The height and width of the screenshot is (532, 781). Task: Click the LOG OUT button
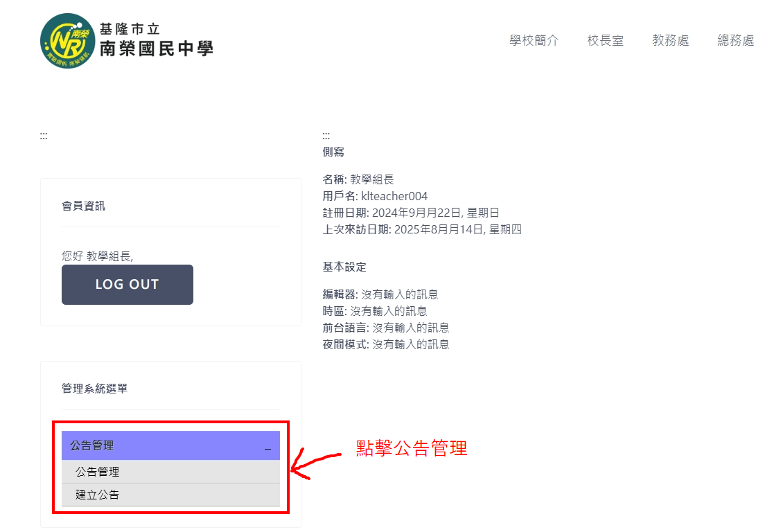[x=127, y=284]
